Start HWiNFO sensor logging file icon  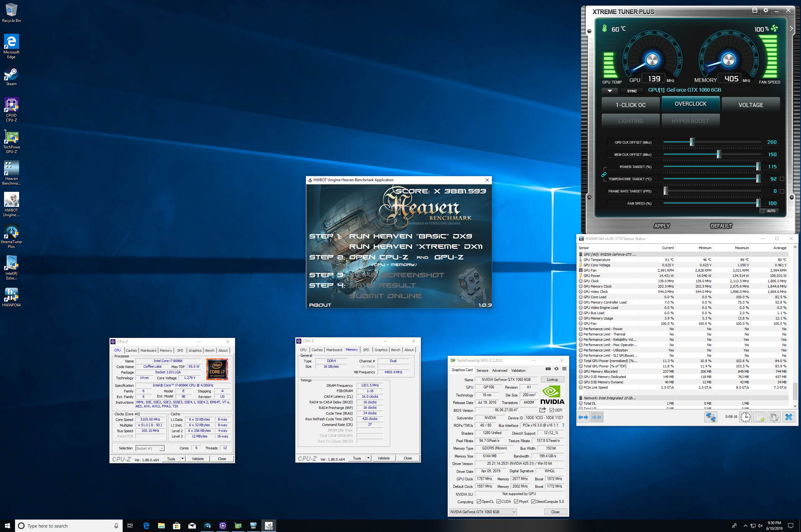[x=760, y=417]
